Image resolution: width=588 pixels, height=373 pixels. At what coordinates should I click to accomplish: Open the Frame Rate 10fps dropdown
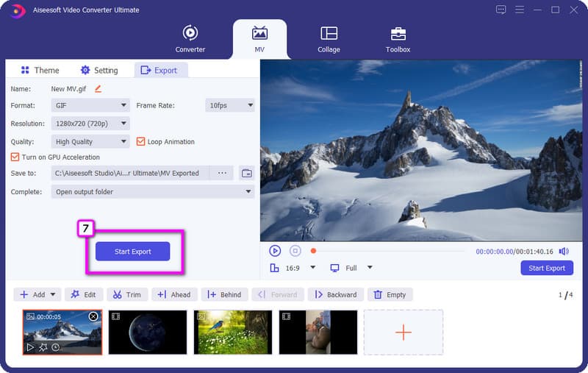(x=229, y=105)
